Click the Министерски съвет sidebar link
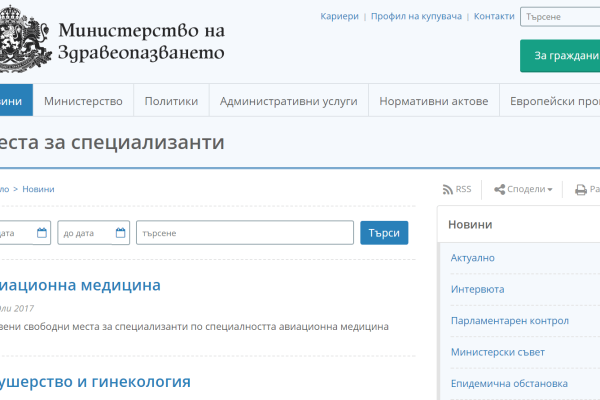Viewport: 600px width, 400px height. [497, 352]
